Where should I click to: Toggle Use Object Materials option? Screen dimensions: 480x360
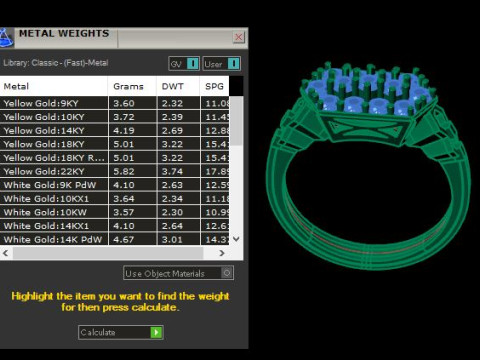tap(178, 273)
